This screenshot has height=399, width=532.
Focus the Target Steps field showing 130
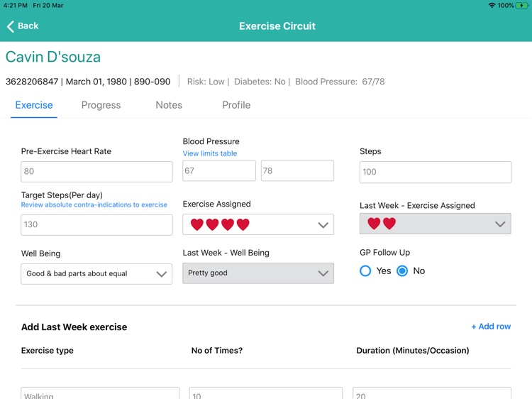pyautogui.click(x=96, y=224)
